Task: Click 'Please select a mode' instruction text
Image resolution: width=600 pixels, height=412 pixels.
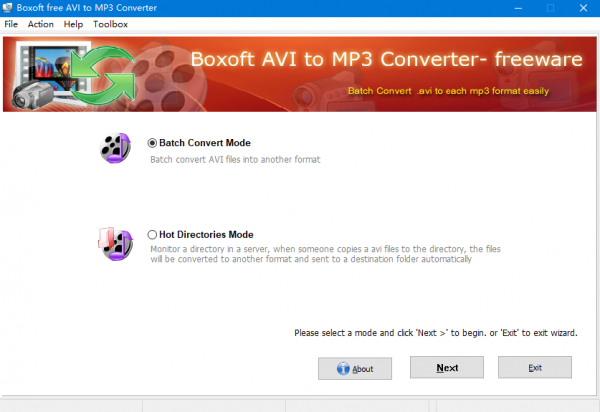Action: pyautogui.click(x=436, y=333)
